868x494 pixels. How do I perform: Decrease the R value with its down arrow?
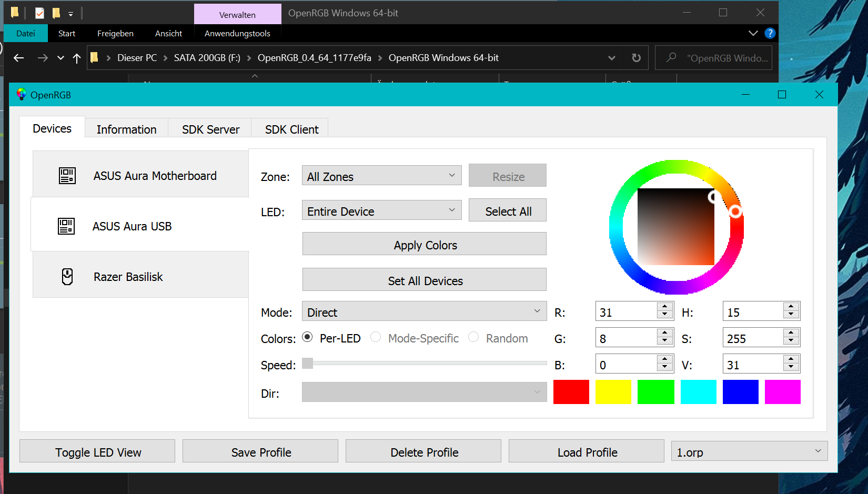pyautogui.click(x=665, y=315)
